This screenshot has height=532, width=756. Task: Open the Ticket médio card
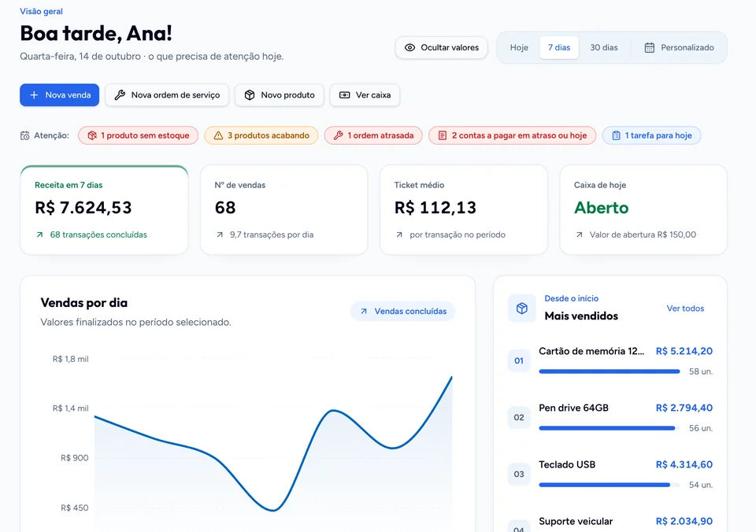pos(464,209)
